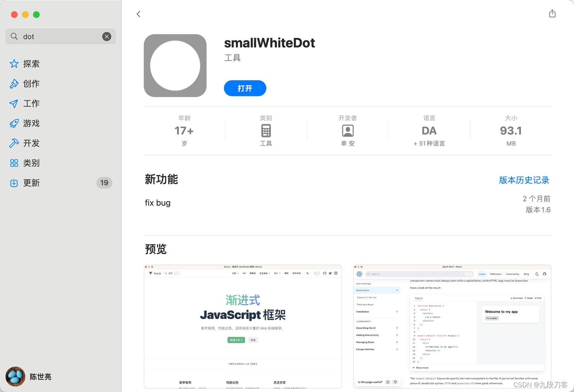
Task: Open the React Quick Start preview screenshot
Action: [x=452, y=326]
